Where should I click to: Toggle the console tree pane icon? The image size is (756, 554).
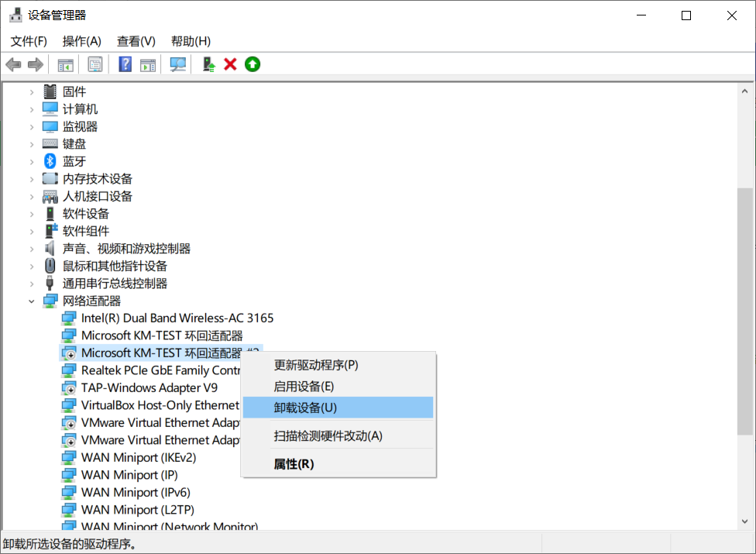click(x=66, y=64)
